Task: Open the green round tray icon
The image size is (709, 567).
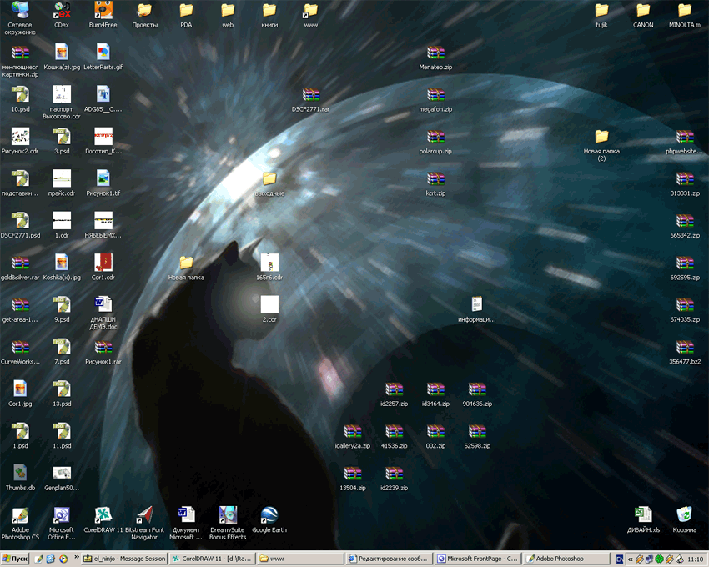Action: coord(660,559)
